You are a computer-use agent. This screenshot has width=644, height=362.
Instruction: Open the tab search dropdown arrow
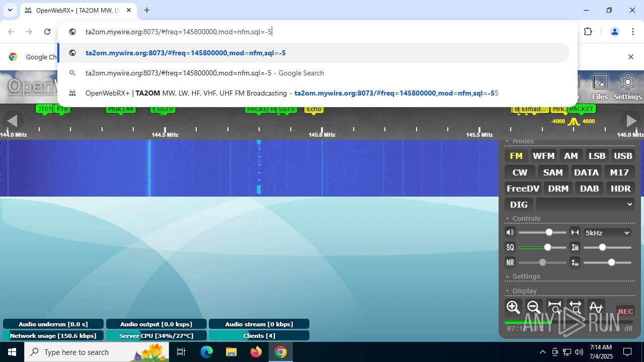coord(10,10)
